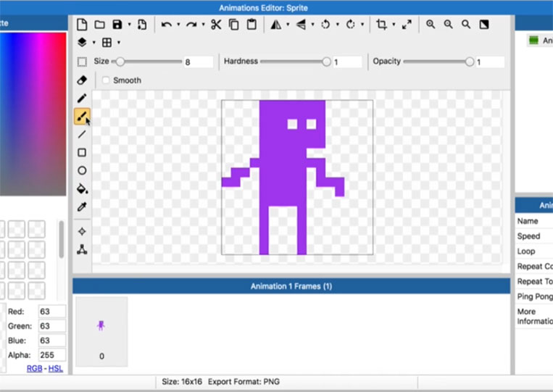Enable the Smooth checkbox
This screenshot has width=553, height=392.
(x=105, y=80)
